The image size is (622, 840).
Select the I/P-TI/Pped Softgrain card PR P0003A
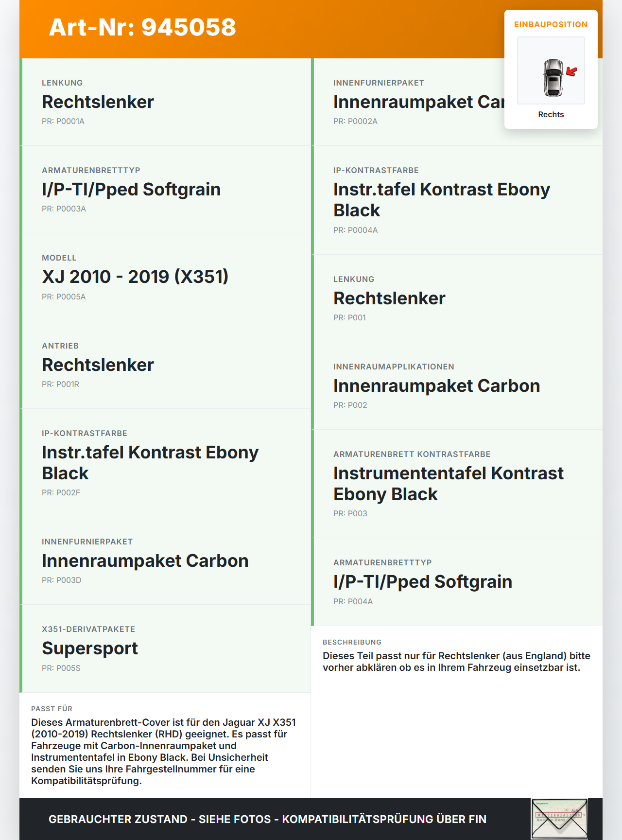pyautogui.click(x=165, y=190)
